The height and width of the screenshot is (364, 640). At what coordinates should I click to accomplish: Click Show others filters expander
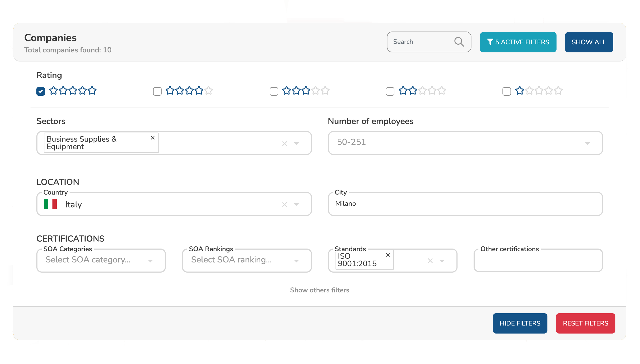point(319,290)
